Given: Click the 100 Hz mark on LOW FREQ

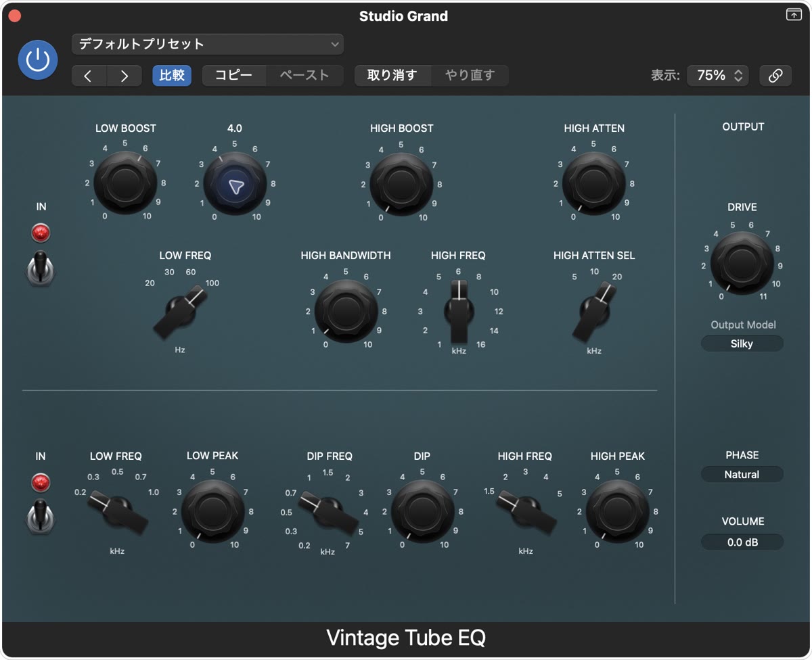Looking at the screenshot, I should tap(212, 283).
